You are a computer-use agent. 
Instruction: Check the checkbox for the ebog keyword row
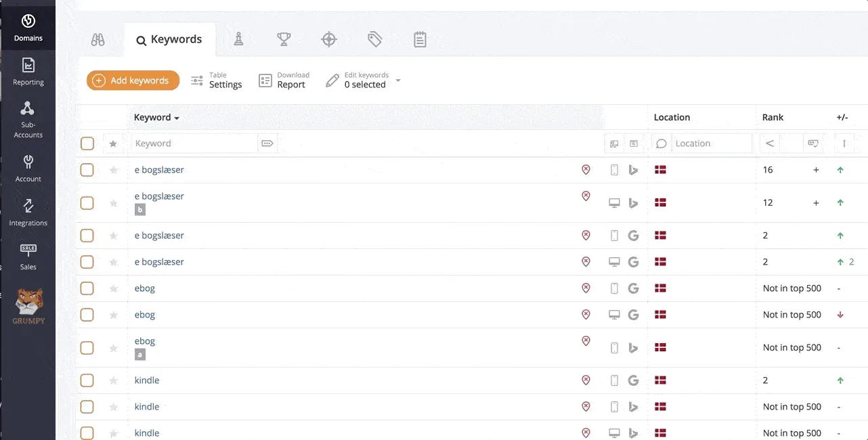[87, 288]
